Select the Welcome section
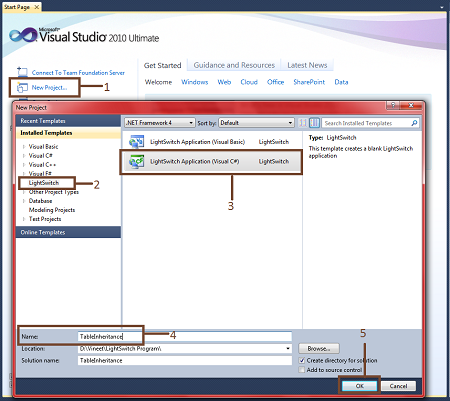 pyautogui.click(x=158, y=82)
